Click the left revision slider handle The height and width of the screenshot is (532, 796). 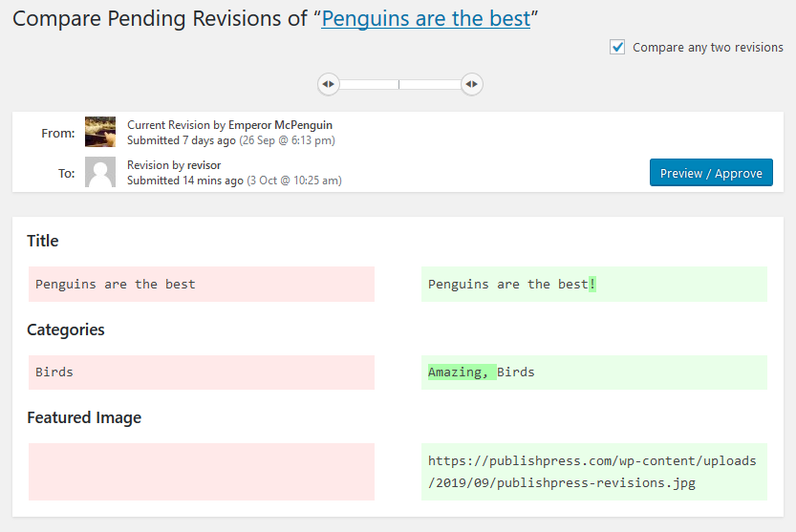328,84
